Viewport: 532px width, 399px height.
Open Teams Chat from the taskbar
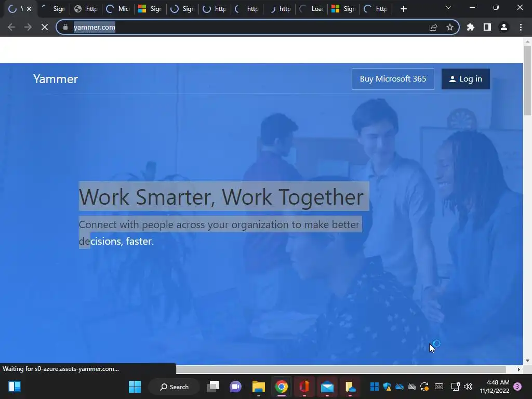pos(235,387)
